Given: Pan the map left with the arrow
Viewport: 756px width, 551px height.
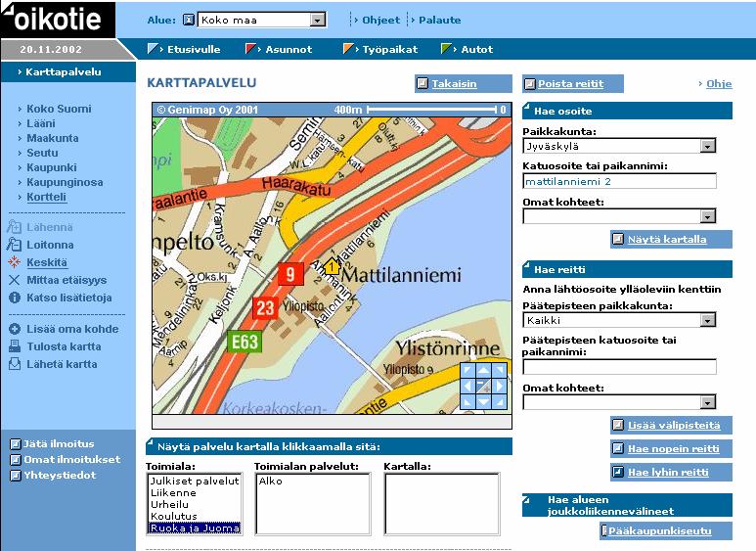Looking at the screenshot, I should (x=467, y=386).
